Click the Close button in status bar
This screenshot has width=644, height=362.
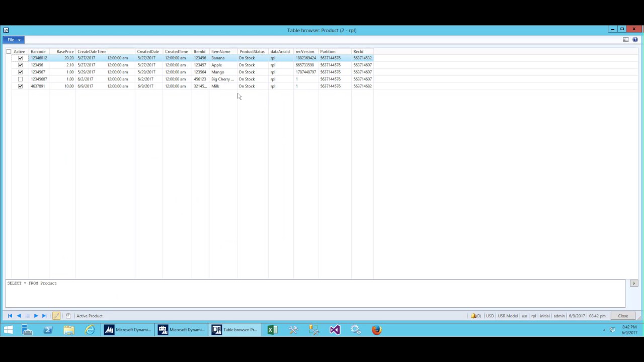point(623,316)
